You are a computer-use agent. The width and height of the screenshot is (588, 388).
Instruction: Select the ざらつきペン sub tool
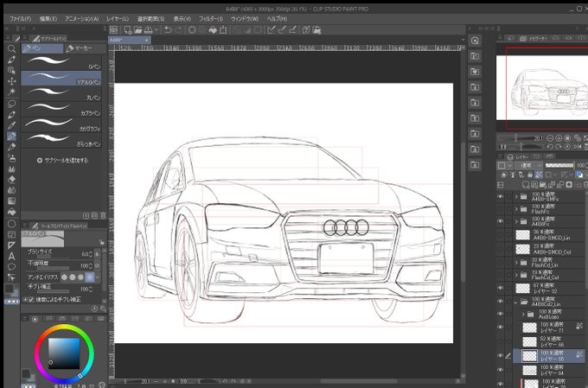[x=61, y=140]
